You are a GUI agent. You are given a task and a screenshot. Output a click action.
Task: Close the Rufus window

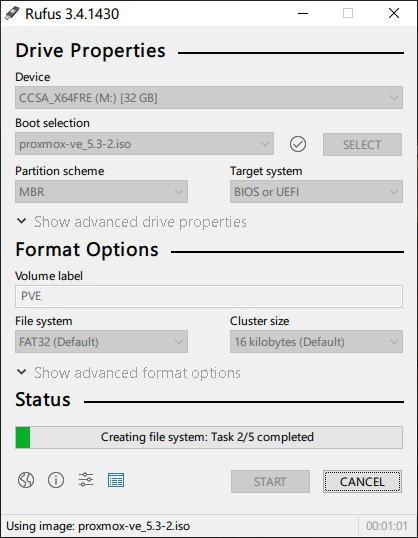[394, 13]
